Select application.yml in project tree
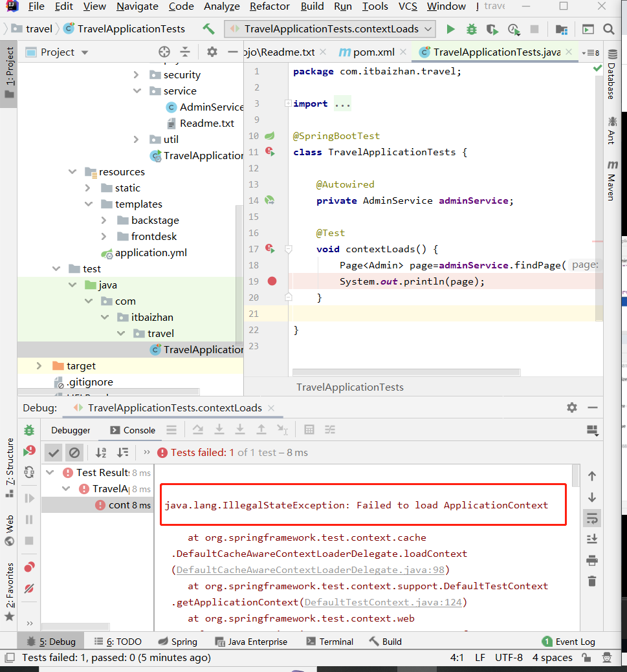 coord(151,253)
